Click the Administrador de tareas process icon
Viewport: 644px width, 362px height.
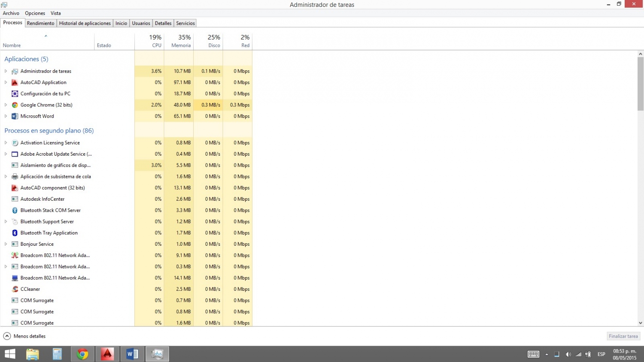[15, 71]
